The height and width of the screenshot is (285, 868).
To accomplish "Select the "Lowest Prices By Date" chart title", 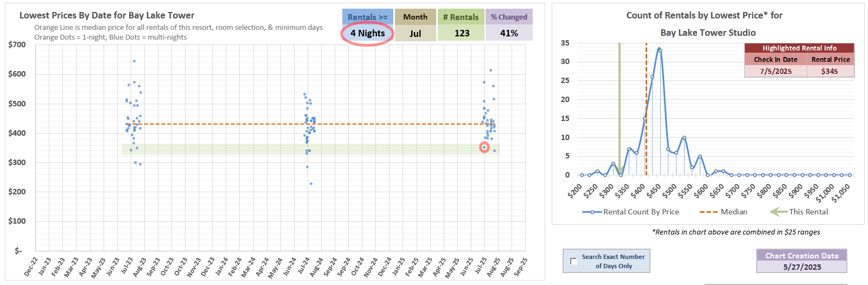I will (x=107, y=15).
